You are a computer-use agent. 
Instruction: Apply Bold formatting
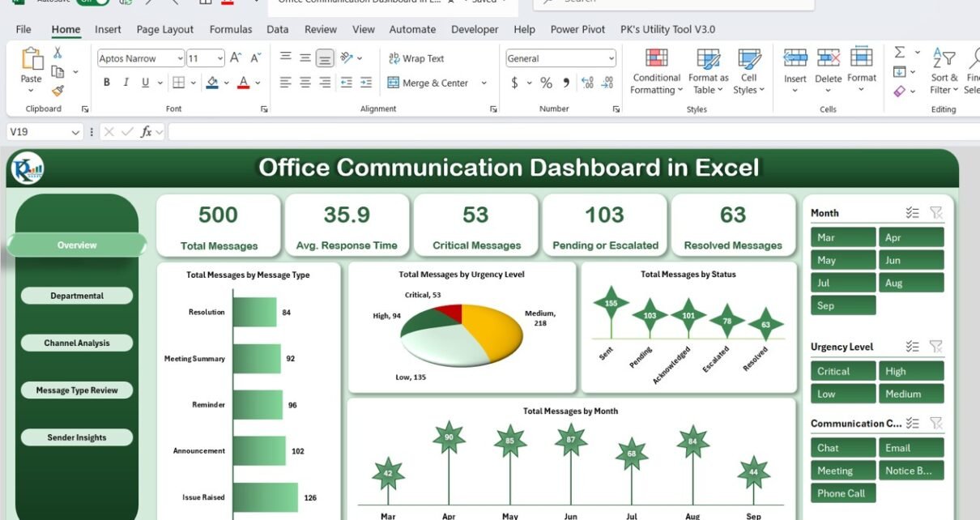107,83
